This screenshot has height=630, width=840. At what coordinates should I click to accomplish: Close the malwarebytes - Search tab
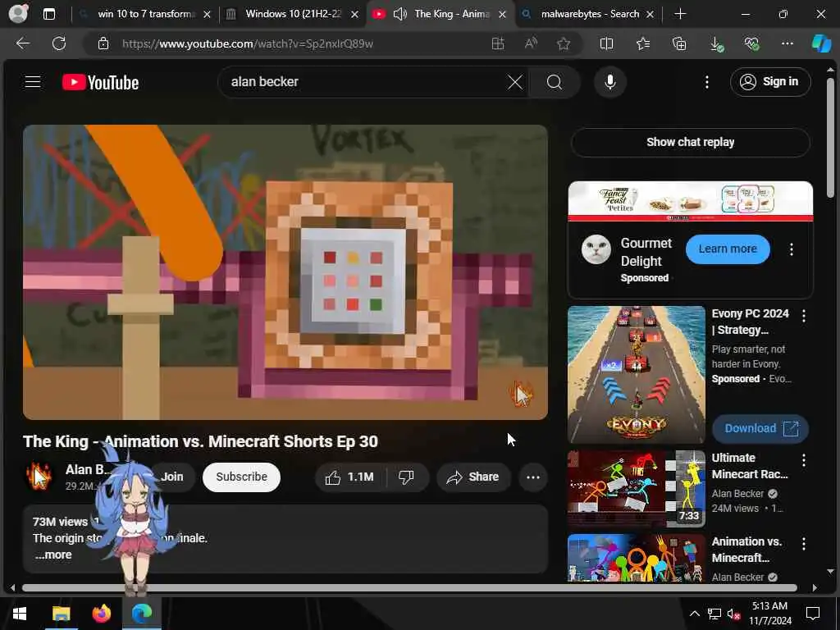pyautogui.click(x=650, y=15)
